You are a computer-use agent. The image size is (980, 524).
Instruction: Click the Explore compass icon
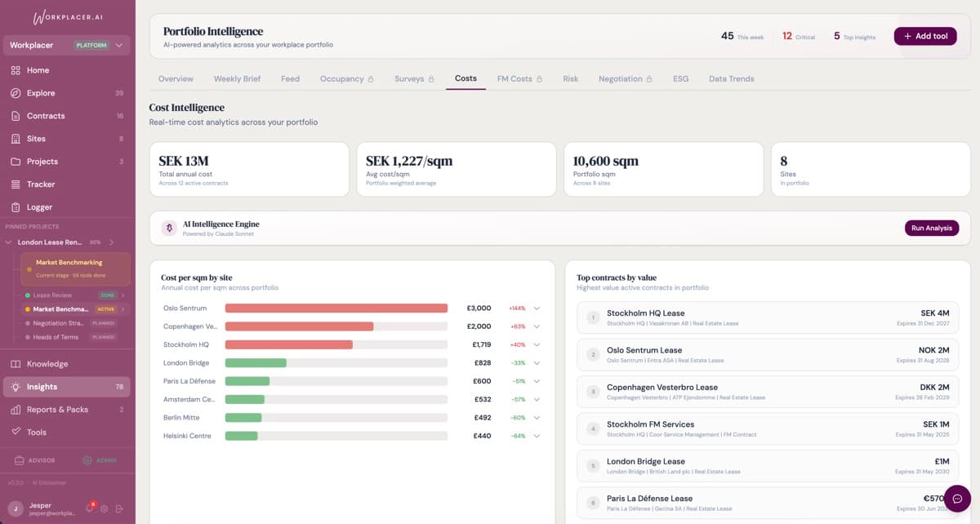coord(16,93)
